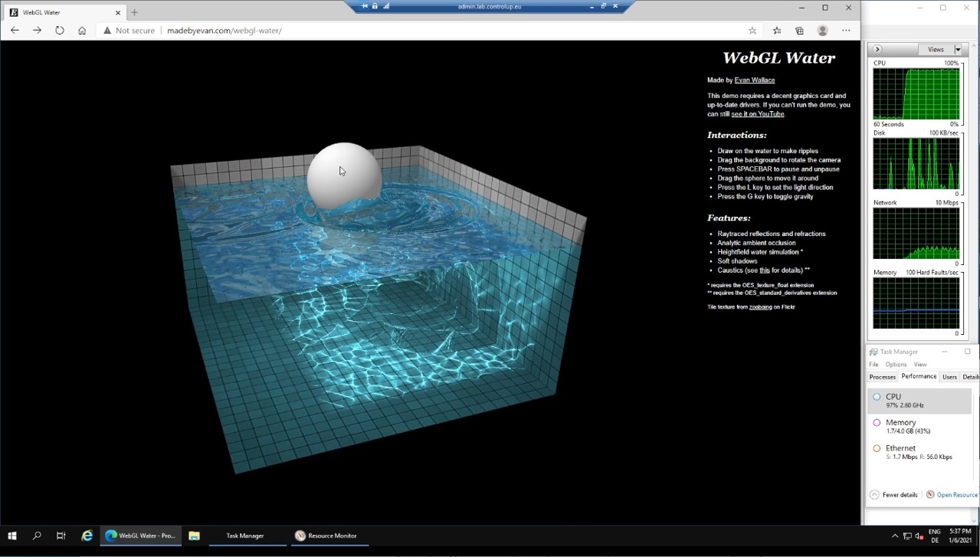Image resolution: width=980 pixels, height=557 pixels.
Task: Select Memory in the Performance list
Action: (x=900, y=422)
